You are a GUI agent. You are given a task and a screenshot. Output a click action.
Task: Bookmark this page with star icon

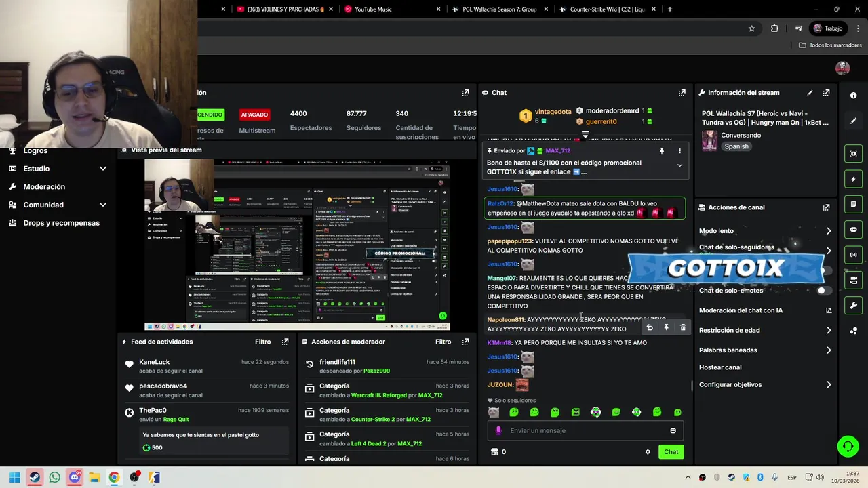751,28
